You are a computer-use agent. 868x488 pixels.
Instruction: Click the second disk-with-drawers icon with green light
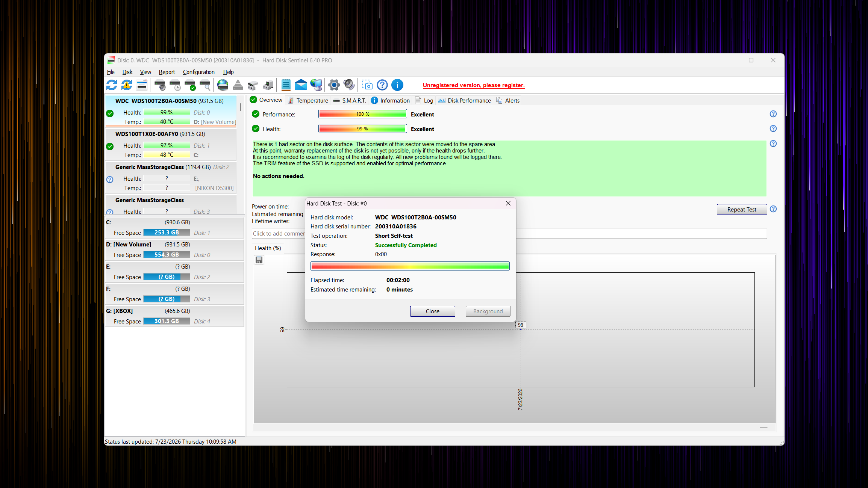[x=268, y=85]
